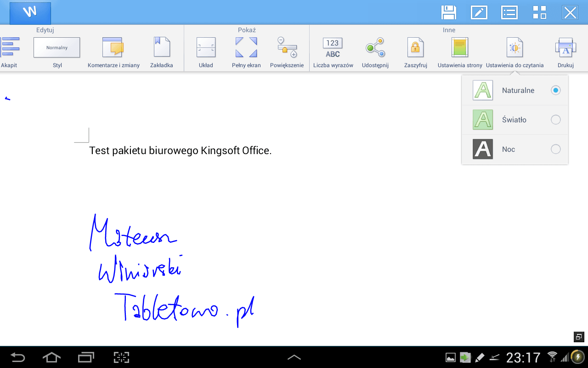The image size is (588, 368).
Task: Tap the Światło green A theme icon
Action: coord(483,120)
